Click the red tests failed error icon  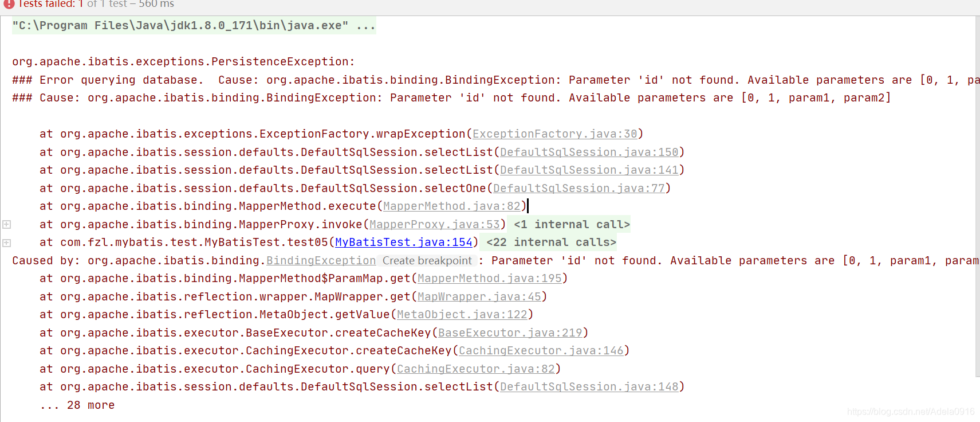point(9,3)
